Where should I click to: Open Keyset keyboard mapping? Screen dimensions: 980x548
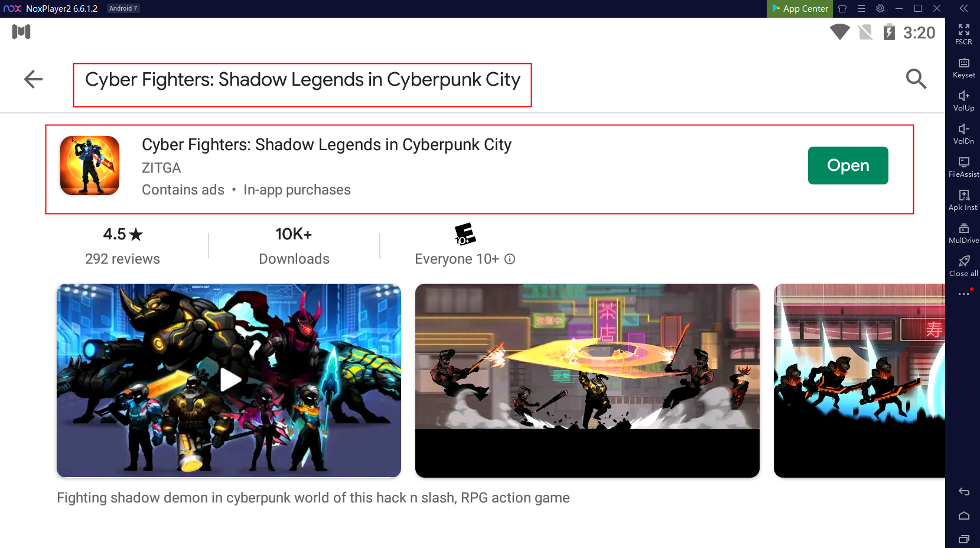(963, 68)
